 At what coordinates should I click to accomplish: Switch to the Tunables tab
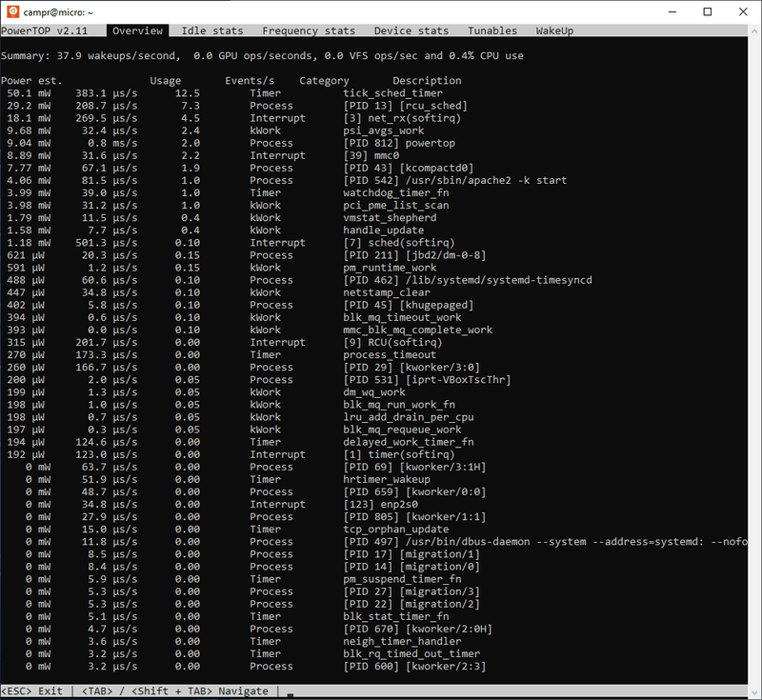click(492, 30)
